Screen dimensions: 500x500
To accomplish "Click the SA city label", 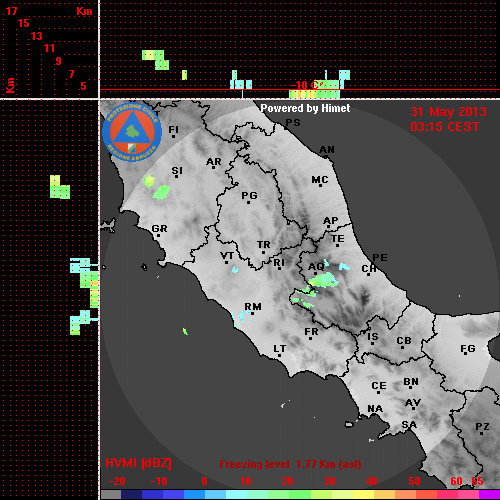I will pos(409,425).
